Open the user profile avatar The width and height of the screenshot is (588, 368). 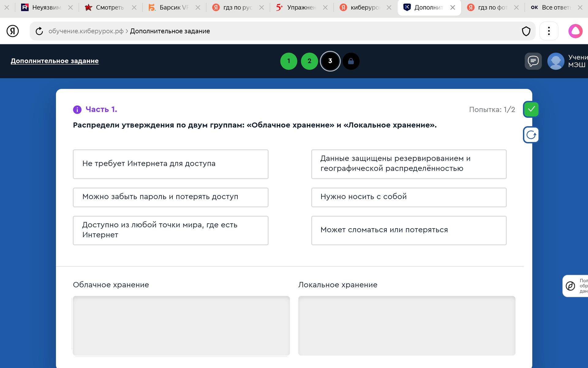(x=556, y=61)
